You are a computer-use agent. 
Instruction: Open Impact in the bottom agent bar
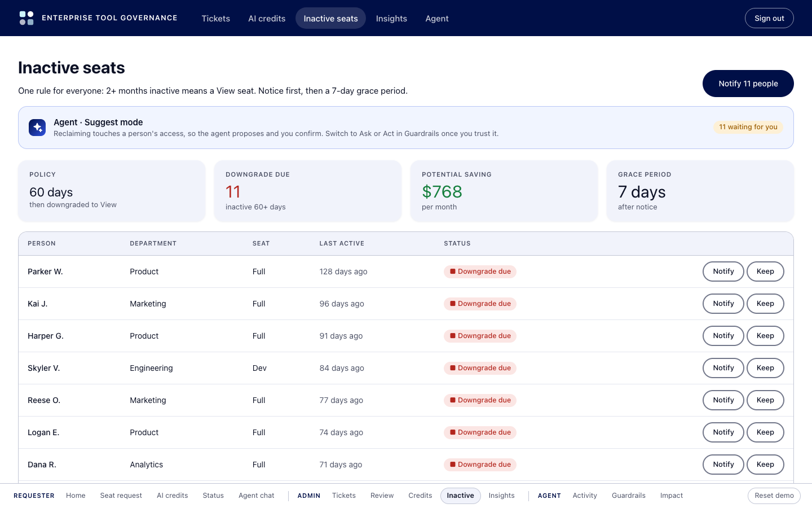[x=672, y=496]
